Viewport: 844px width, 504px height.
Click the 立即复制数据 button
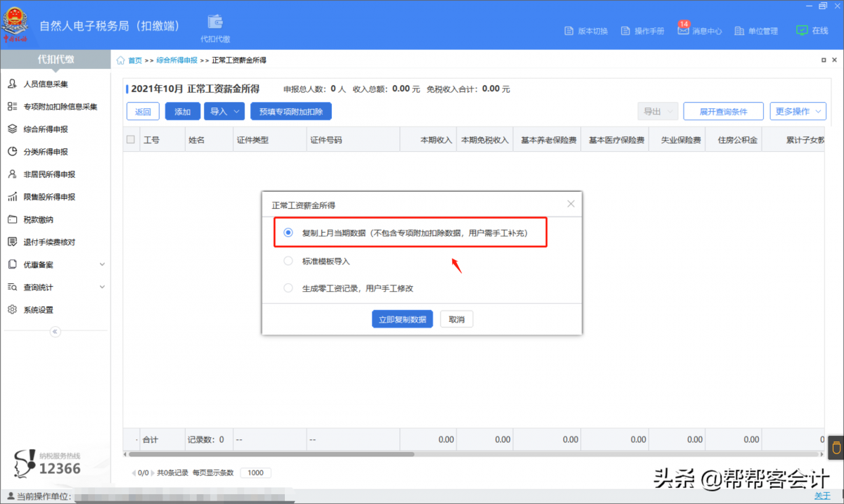pos(402,319)
